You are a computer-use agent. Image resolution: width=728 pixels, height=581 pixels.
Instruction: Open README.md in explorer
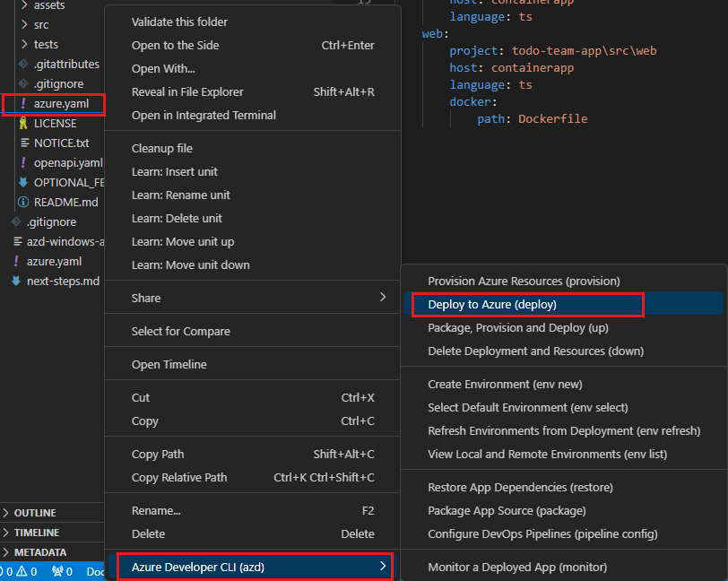coord(66,203)
